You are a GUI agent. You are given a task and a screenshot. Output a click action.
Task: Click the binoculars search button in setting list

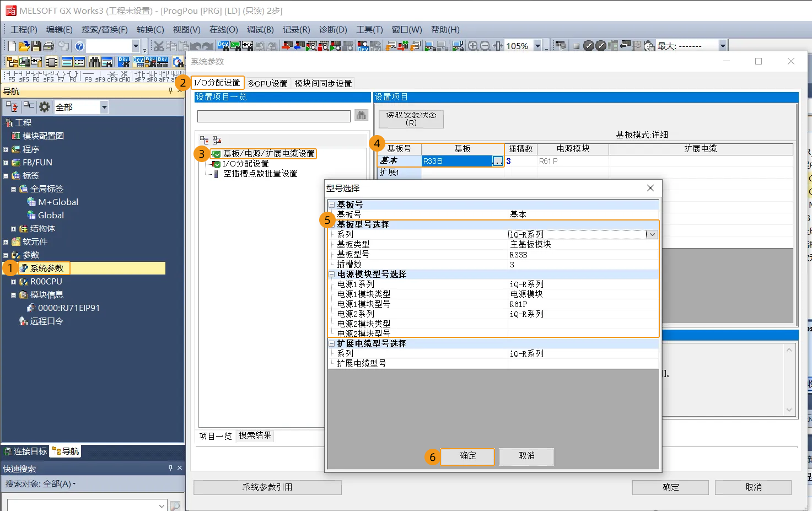coord(361,115)
